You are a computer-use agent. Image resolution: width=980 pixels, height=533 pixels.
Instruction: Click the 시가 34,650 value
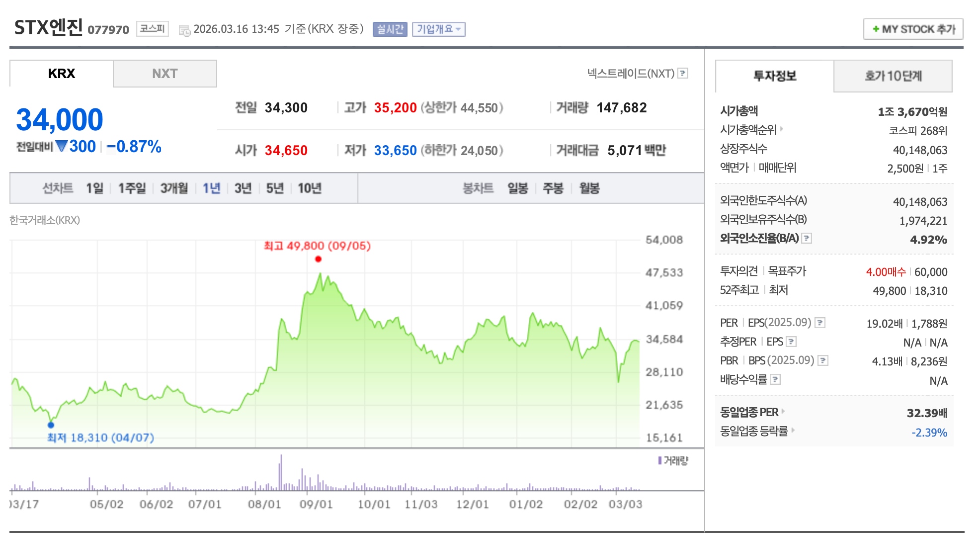(x=286, y=151)
